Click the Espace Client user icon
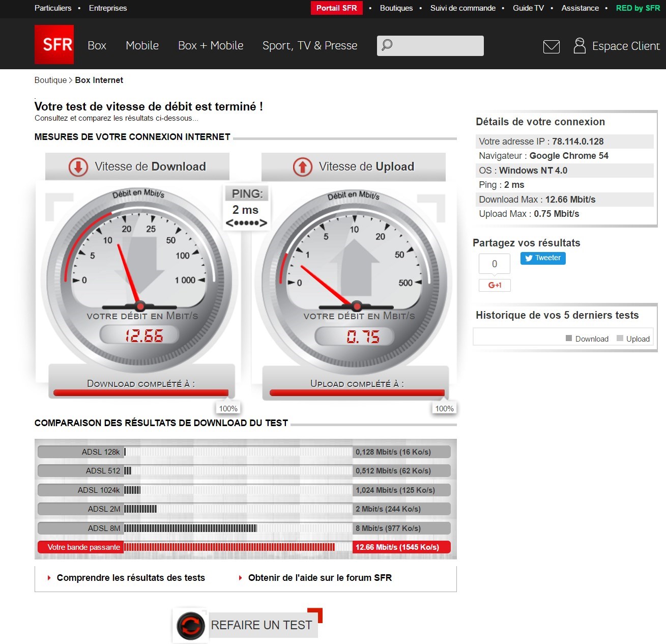This screenshot has height=644, width=666. pos(578,45)
